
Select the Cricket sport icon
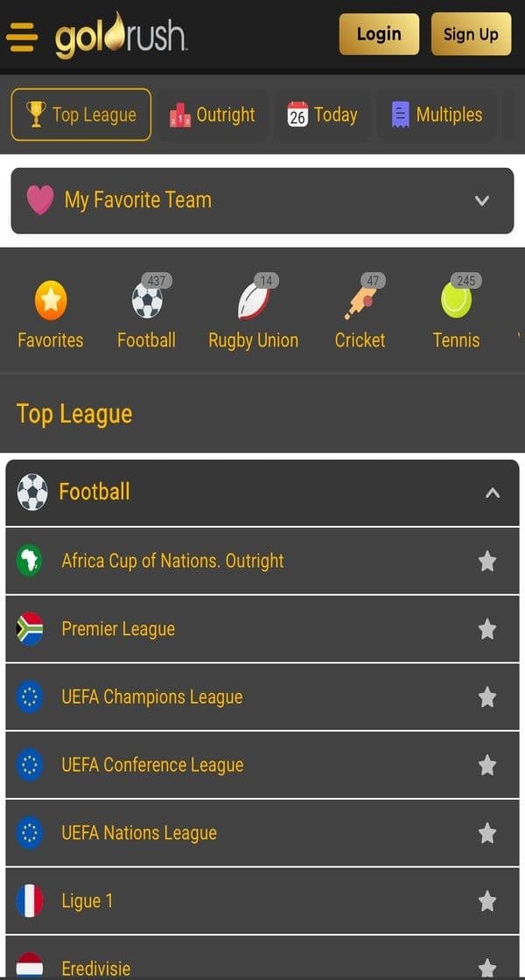click(x=360, y=302)
